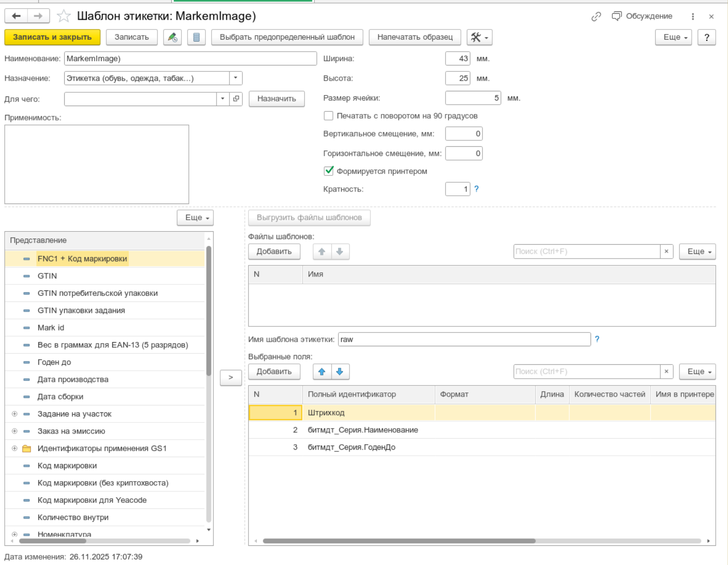Click the back navigation arrow
The width and height of the screenshot is (728, 565).
point(16,16)
